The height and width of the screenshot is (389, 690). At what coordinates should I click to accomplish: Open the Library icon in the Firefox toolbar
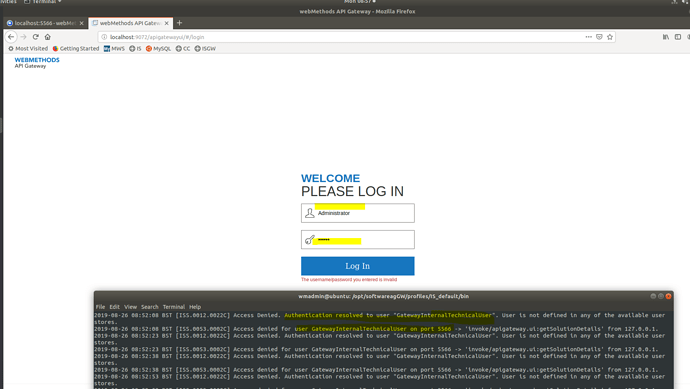[666, 37]
